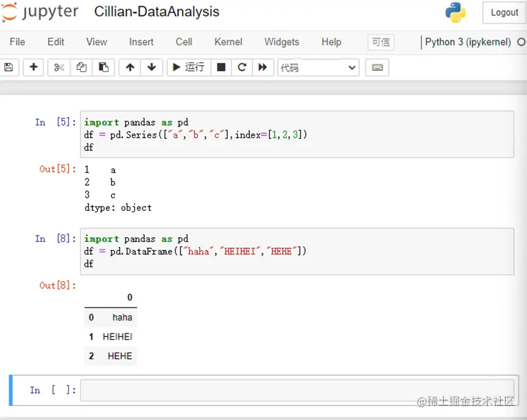Paste cells below icon

(104, 67)
